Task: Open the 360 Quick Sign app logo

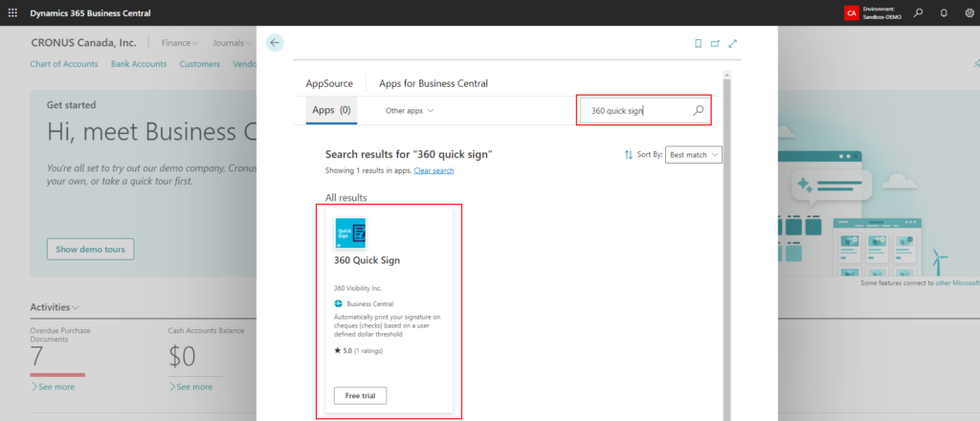Action: click(x=350, y=233)
